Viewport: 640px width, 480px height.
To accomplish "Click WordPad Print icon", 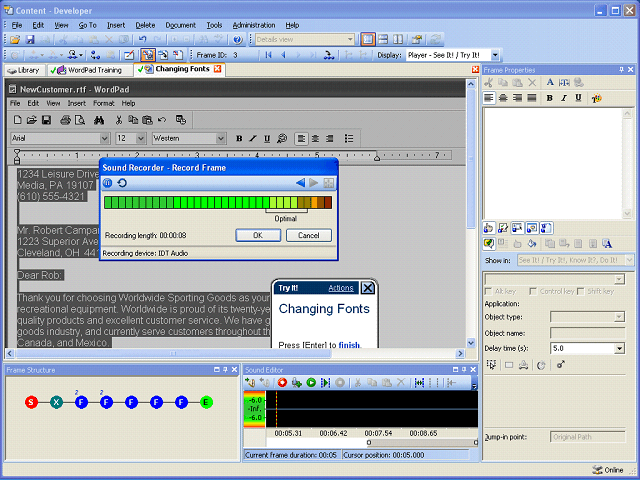I will [65, 120].
